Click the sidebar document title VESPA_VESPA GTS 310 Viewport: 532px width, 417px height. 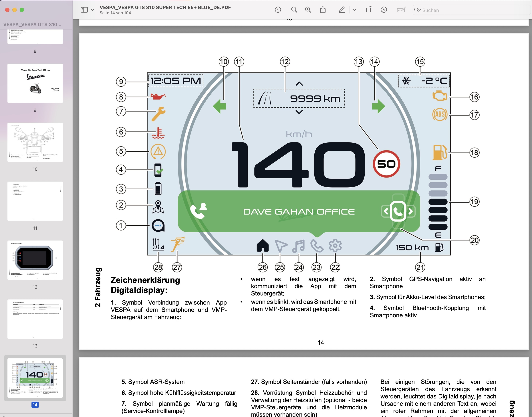coord(32,24)
